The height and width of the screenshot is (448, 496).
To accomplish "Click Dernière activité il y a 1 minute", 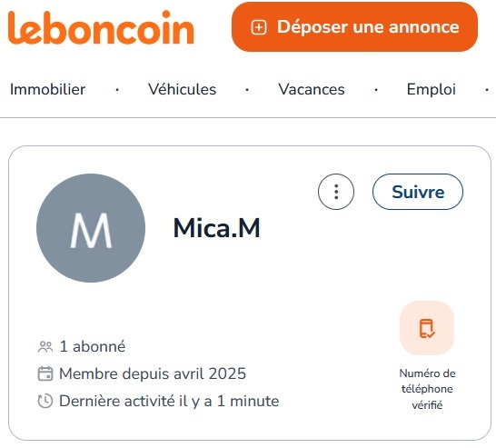I will coord(169,401).
